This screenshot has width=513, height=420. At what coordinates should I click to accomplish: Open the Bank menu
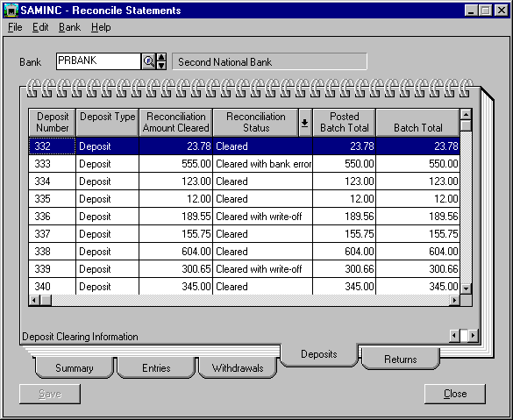point(69,27)
